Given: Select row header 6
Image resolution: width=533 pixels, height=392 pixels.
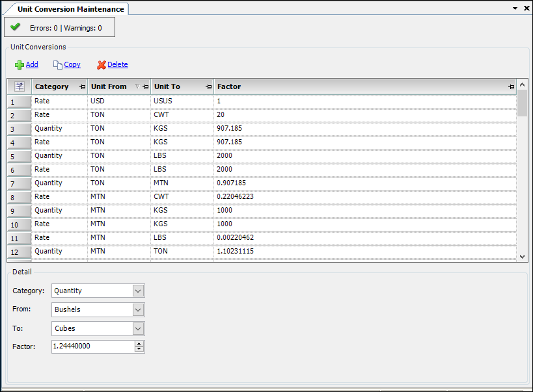Looking at the screenshot, I should coord(19,170).
